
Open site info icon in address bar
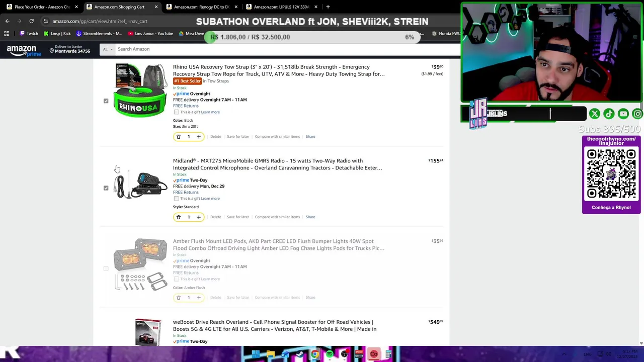click(x=46, y=21)
